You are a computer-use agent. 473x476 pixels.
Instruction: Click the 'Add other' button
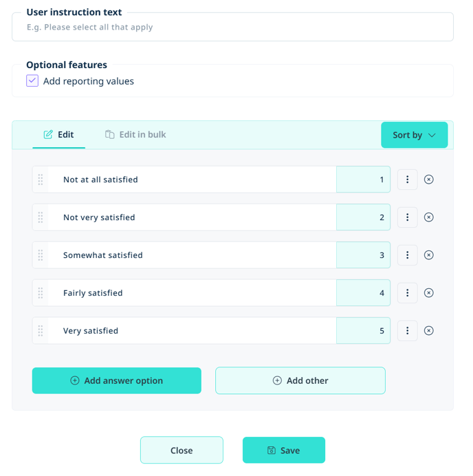(x=300, y=380)
